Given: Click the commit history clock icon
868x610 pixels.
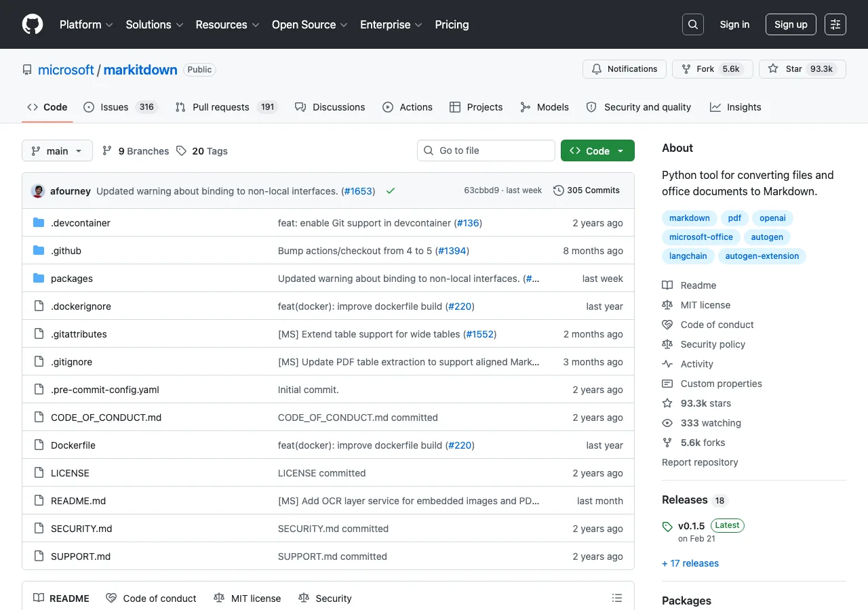Looking at the screenshot, I should [559, 190].
